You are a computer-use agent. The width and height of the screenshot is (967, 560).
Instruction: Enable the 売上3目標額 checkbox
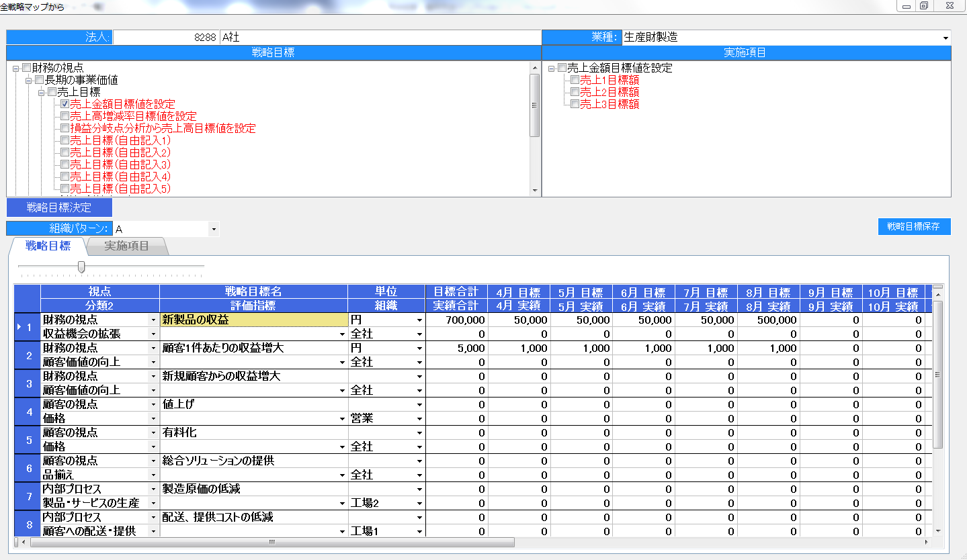point(575,105)
